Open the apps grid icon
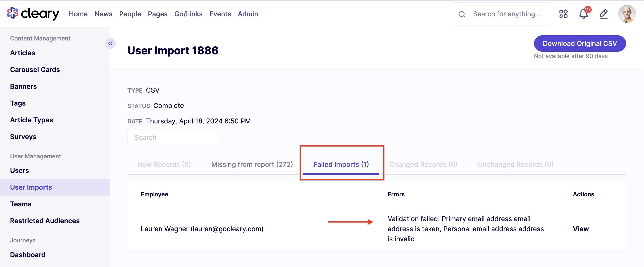Viewport: 644px width, 267px height. [563, 14]
